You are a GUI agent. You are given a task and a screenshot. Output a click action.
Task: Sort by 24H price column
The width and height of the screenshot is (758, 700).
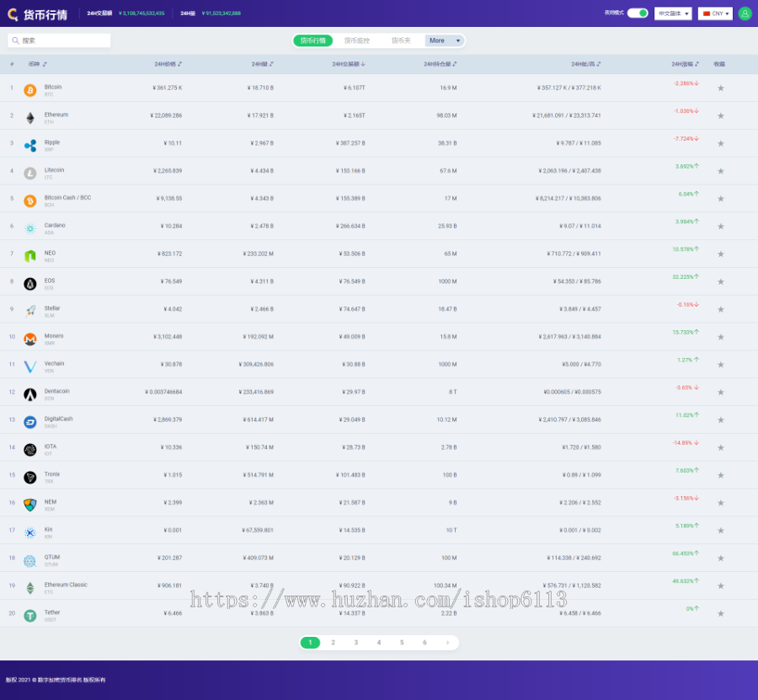pos(168,64)
